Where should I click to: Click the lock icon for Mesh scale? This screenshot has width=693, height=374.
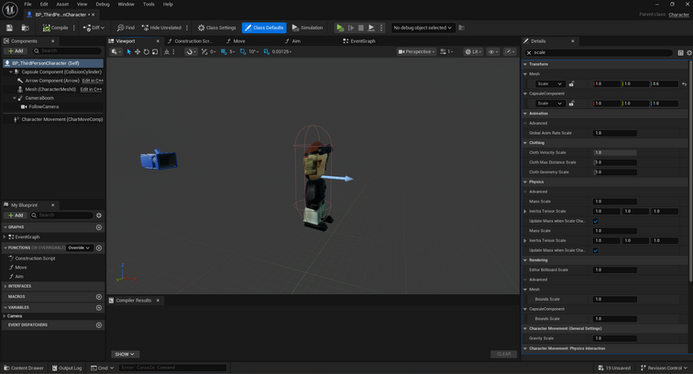(x=571, y=84)
